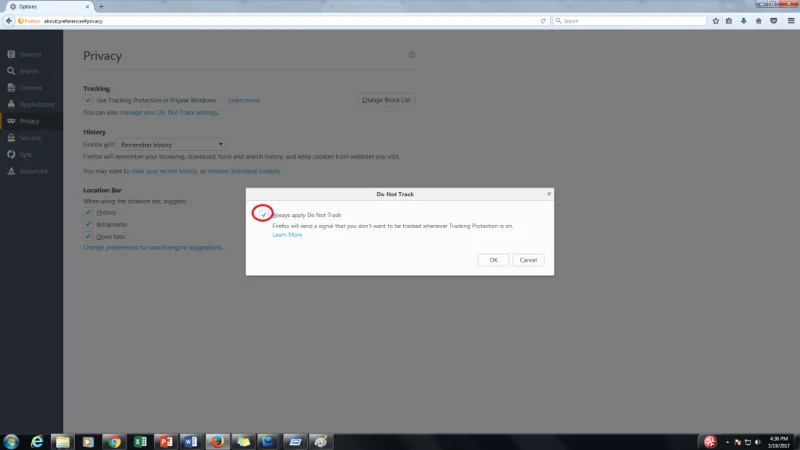Select the Security section in sidebar
This screenshot has width=800, height=450.
(x=30, y=137)
